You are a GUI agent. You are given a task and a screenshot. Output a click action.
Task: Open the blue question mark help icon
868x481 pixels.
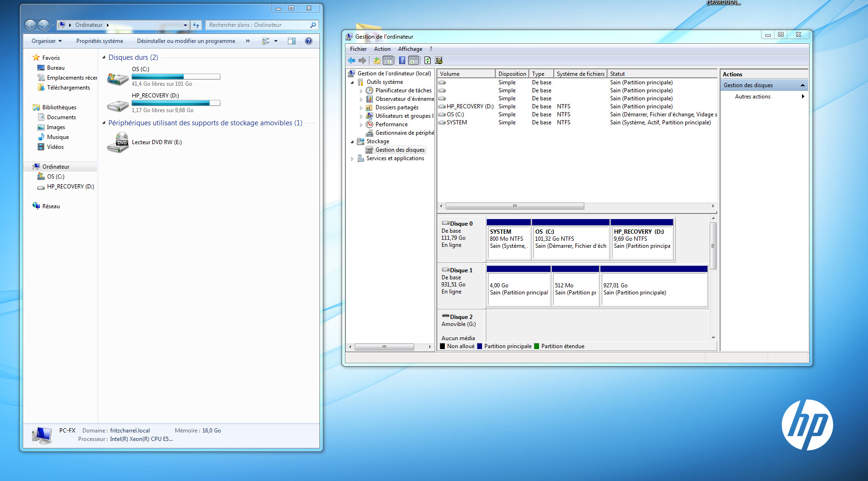pos(402,60)
